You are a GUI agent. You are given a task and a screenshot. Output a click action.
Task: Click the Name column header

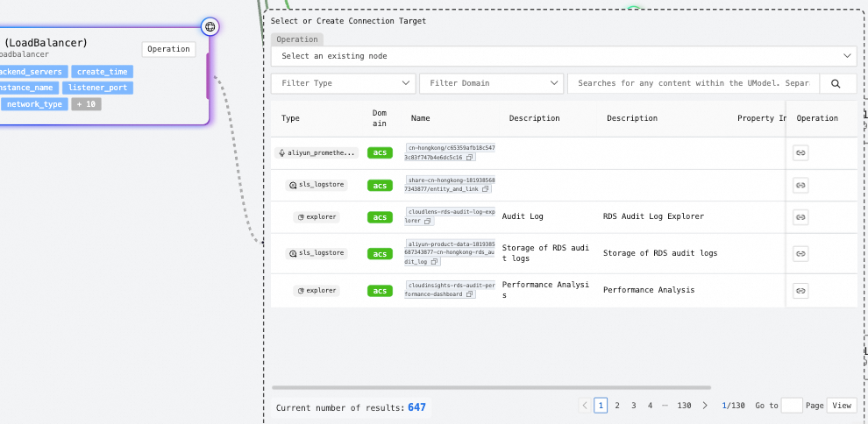(x=420, y=118)
